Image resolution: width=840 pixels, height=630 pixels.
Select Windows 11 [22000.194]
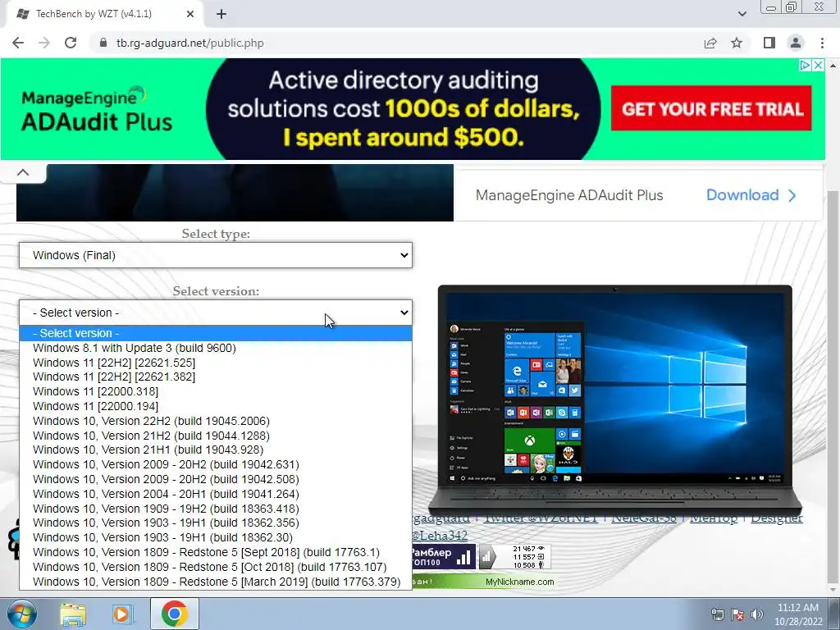point(216,407)
